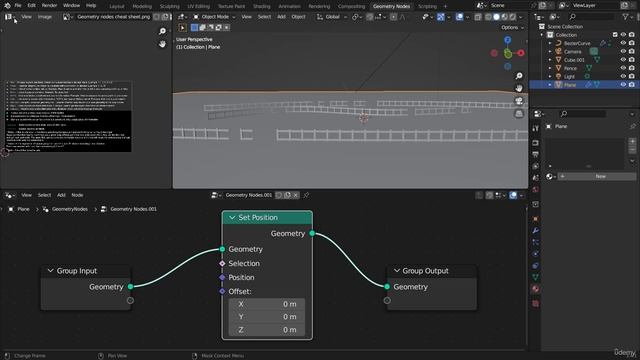This screenshot has width=640, height=360.
Task: Click the add material slot plus button
Action: click(x=632, y=141)
